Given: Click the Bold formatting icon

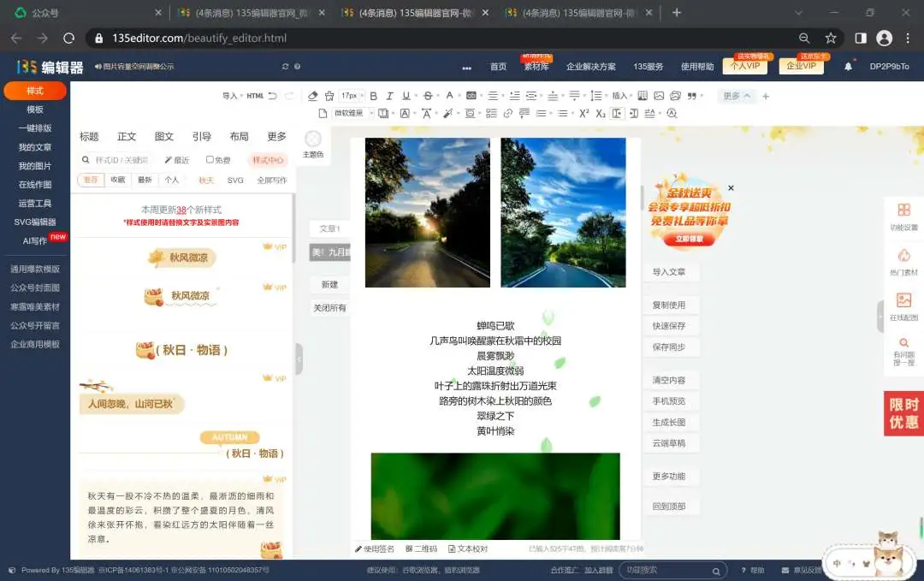Looking at the screenshot, I should (x=373, y=96).
